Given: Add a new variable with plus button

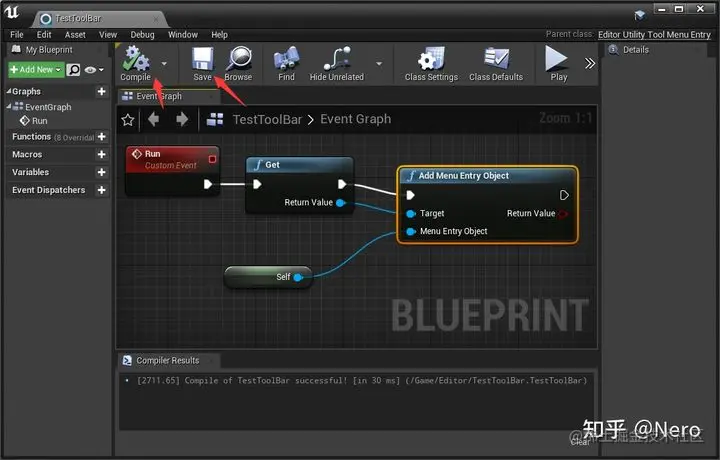Looking at the screenshot, I should tap(101, 172).
